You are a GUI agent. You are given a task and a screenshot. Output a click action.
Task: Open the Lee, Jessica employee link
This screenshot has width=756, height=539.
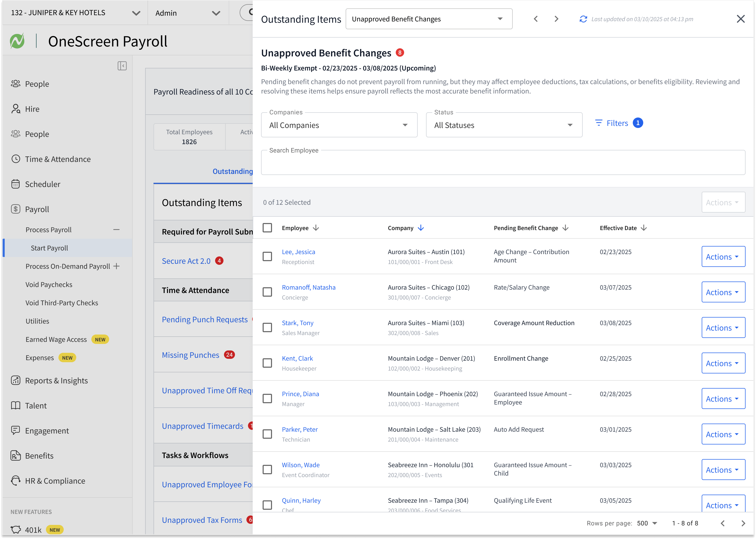[x=298, y=252]
